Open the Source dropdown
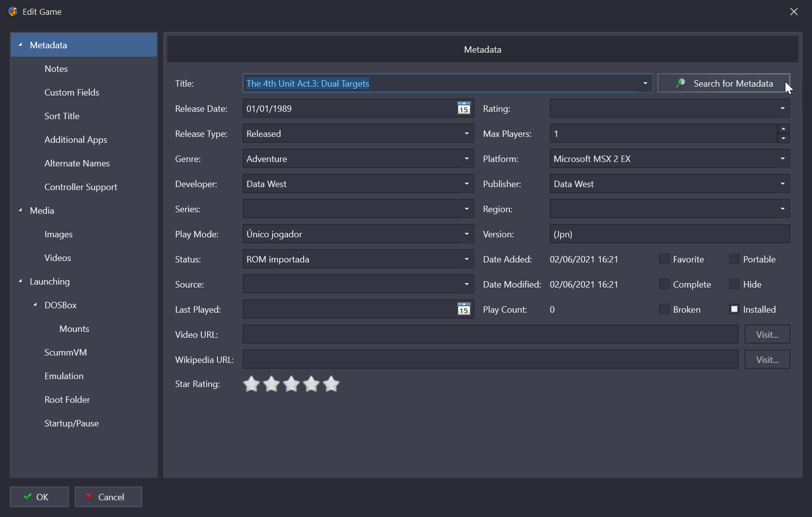 467,284
